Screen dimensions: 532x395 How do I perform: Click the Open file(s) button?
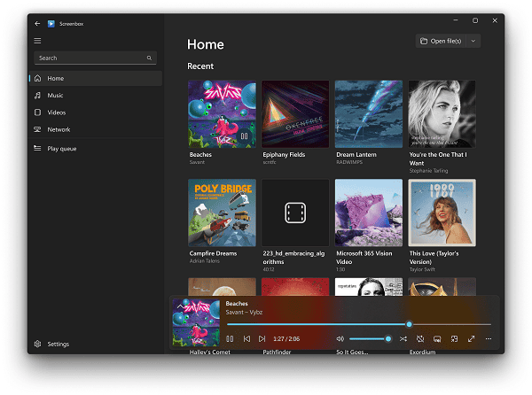pos(441,41)
